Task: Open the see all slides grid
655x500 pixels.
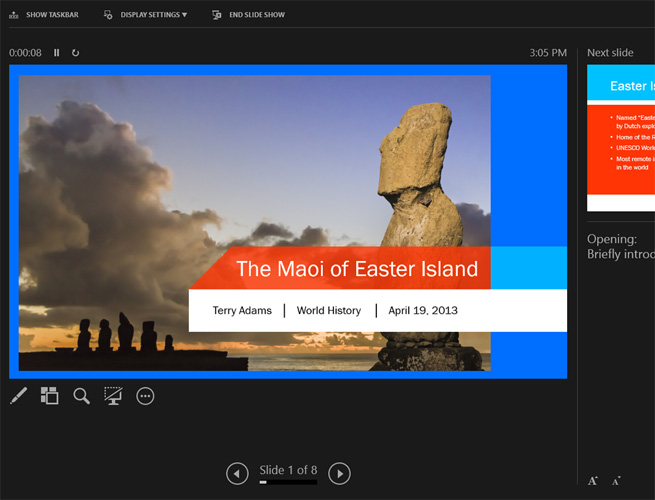Action: [x=50, y=396]
